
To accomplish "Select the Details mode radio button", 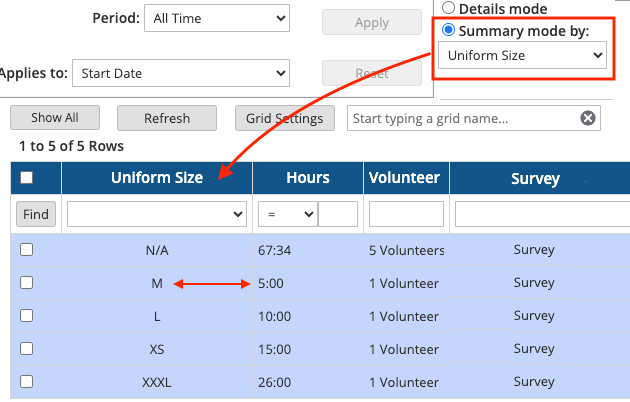I will (x=448, y=8).
